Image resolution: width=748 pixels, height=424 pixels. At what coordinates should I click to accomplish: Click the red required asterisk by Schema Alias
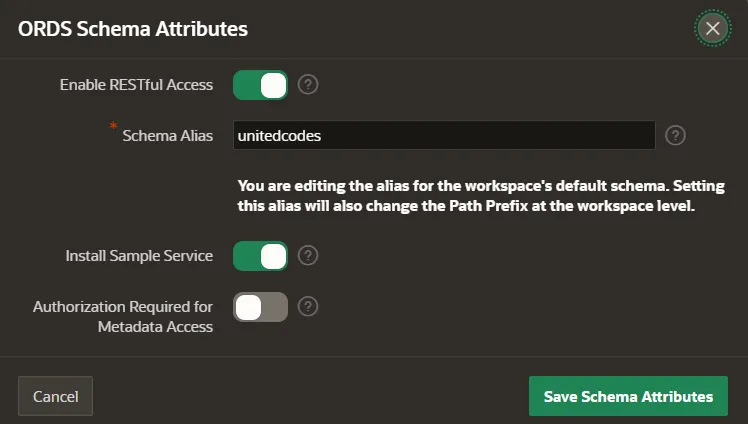pyautogui.click(x=113, y=126)
